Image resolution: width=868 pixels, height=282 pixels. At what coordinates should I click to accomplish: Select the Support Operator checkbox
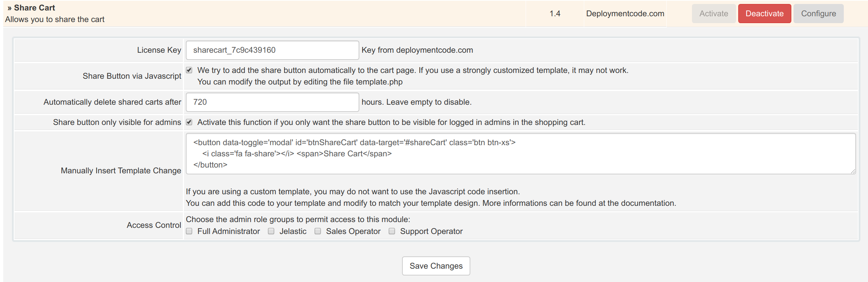click(x=392, y=231)
